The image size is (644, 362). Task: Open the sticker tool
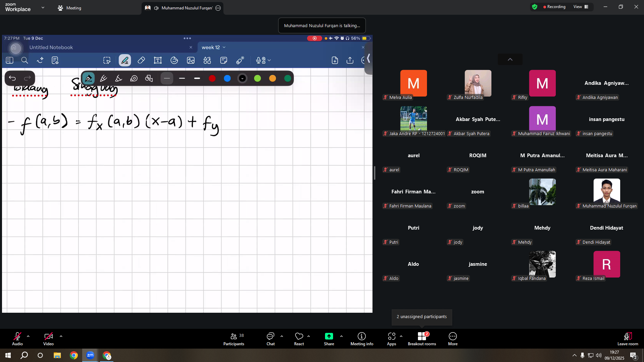[x=174, y=60]
